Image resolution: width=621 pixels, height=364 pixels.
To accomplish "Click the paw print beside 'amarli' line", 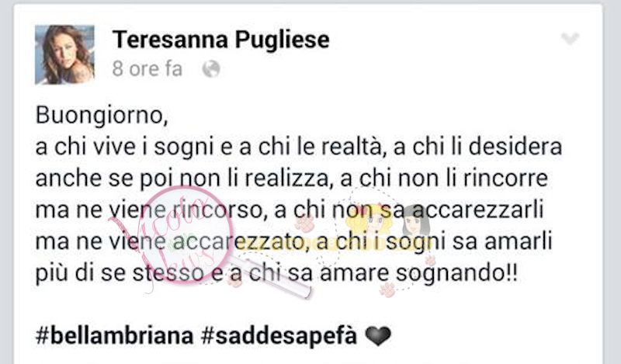I will (x=430, y=260).
